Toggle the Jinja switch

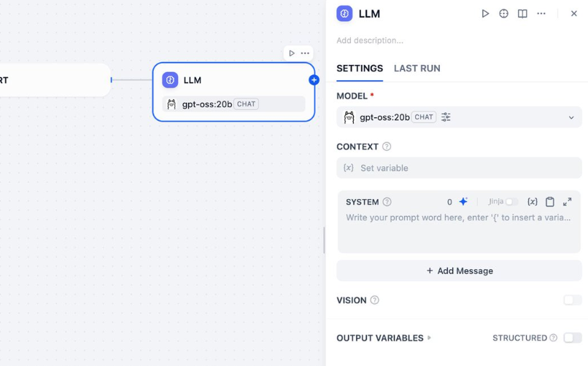[511, 202]
